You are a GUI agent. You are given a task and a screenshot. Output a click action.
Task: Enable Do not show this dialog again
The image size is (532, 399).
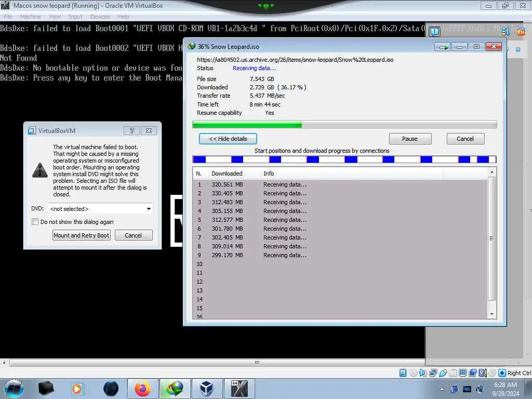pos(35,221)
